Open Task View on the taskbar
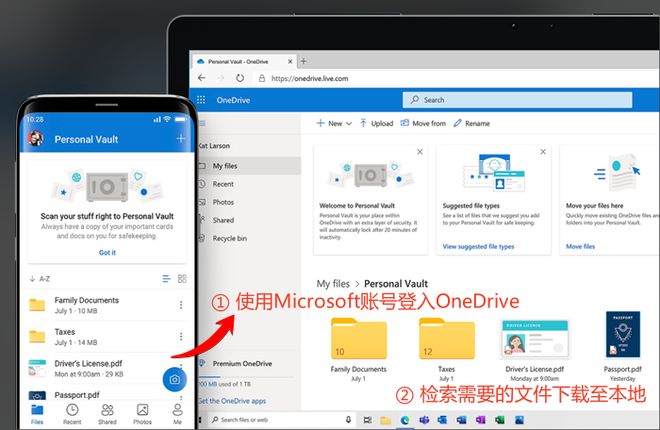The width and height of the screenshot is (660, 430). tap(367, 420)
